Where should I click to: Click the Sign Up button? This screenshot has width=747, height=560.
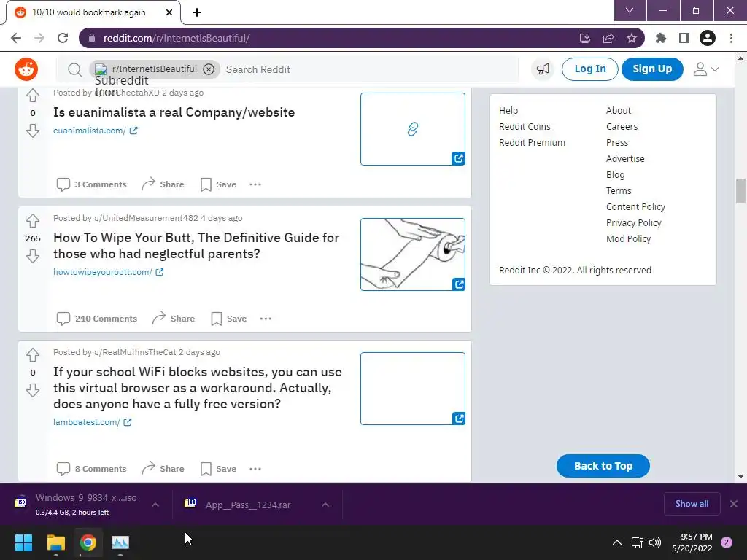point(652,69)
